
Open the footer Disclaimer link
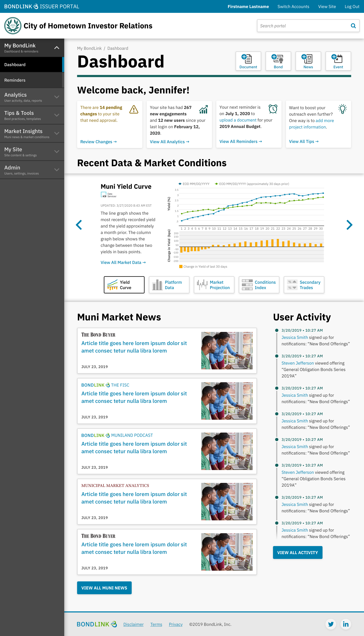134,624
